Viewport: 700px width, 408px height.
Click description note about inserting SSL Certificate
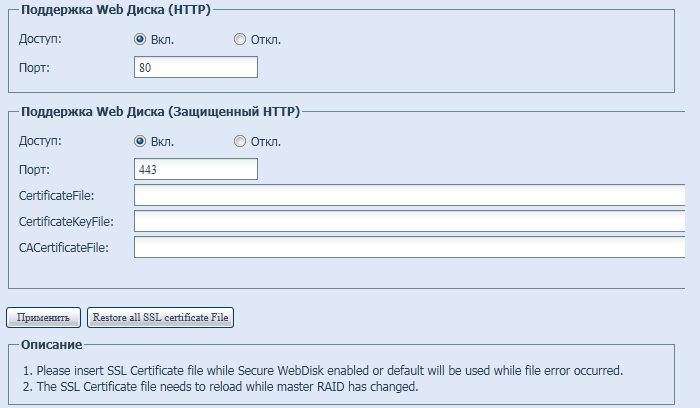click(323, 371)
